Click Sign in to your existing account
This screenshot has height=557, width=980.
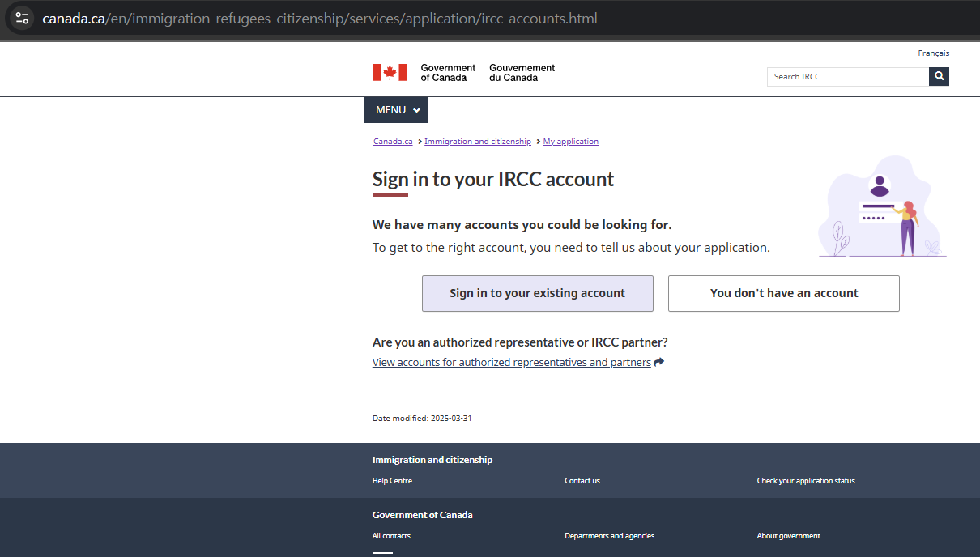(538, 293)
